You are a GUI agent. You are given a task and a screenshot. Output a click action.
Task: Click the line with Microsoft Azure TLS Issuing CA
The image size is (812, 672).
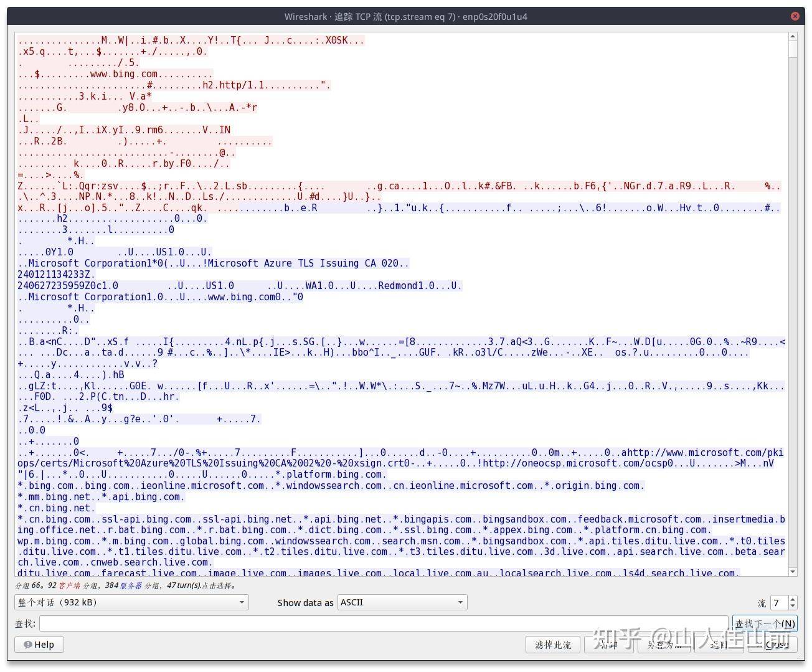214,263
